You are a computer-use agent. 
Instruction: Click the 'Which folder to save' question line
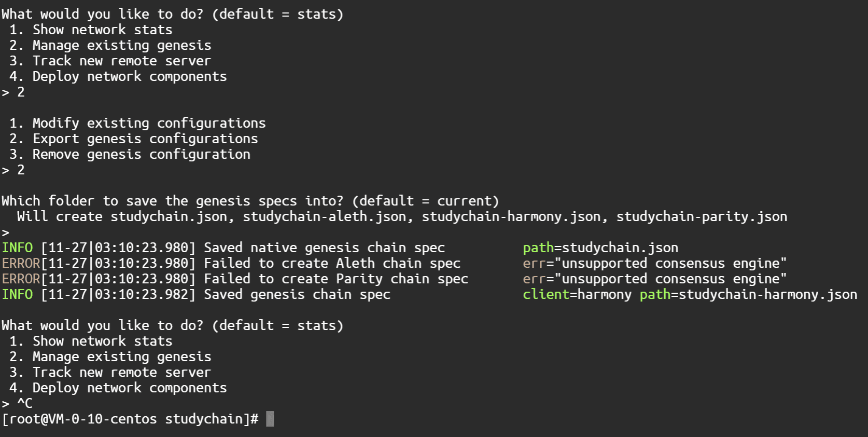(x=250, y=201)
